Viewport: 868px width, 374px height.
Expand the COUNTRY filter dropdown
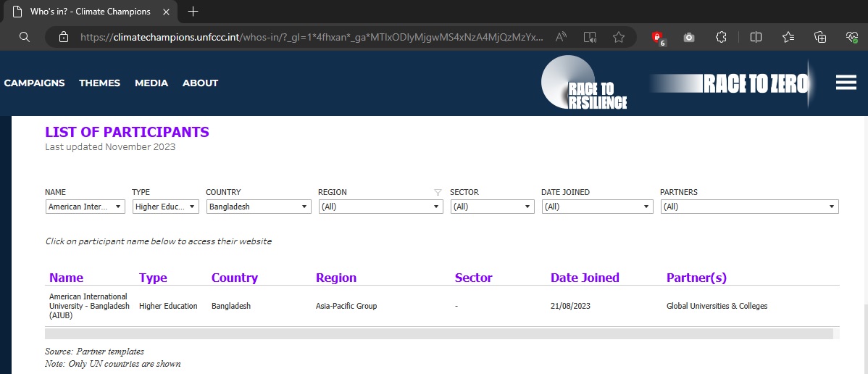point(259,207)
